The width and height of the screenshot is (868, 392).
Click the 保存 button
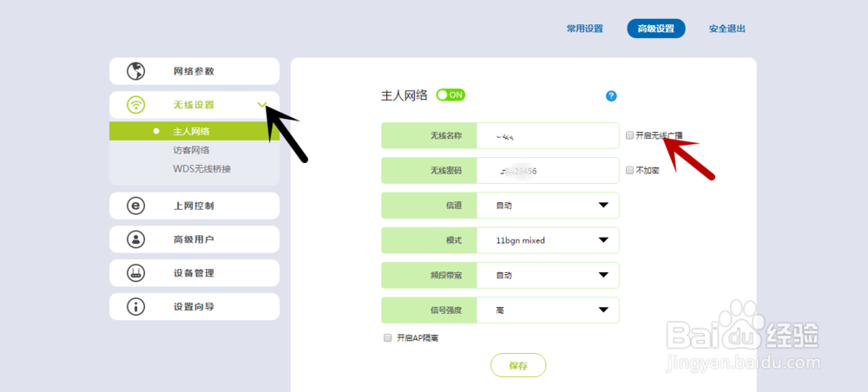point(518,365)
